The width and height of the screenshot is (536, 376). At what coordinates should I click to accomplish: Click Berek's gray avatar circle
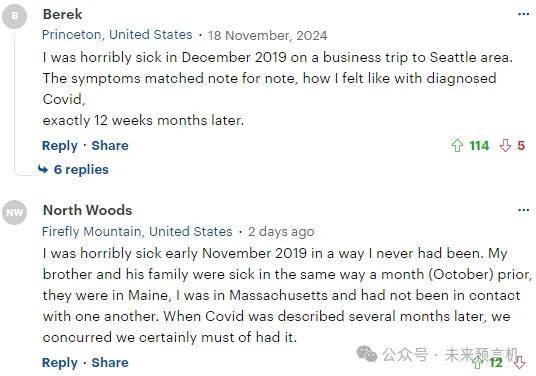point(14,16)
